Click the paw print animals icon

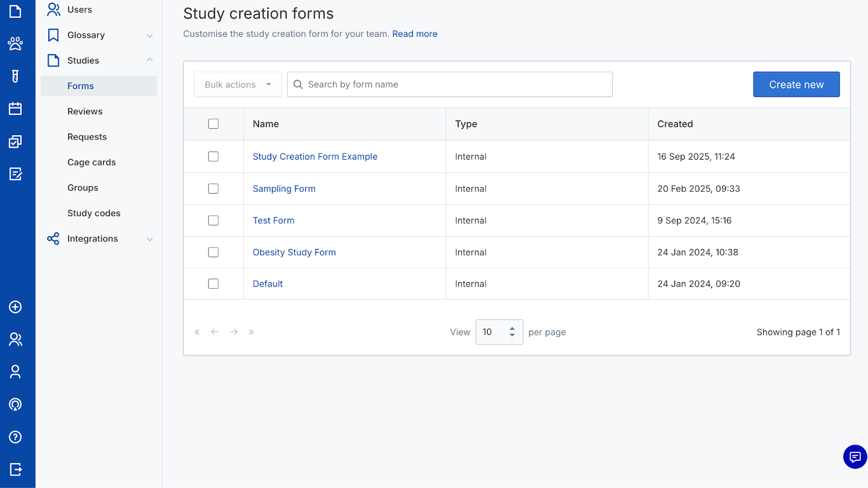[15, 43]
